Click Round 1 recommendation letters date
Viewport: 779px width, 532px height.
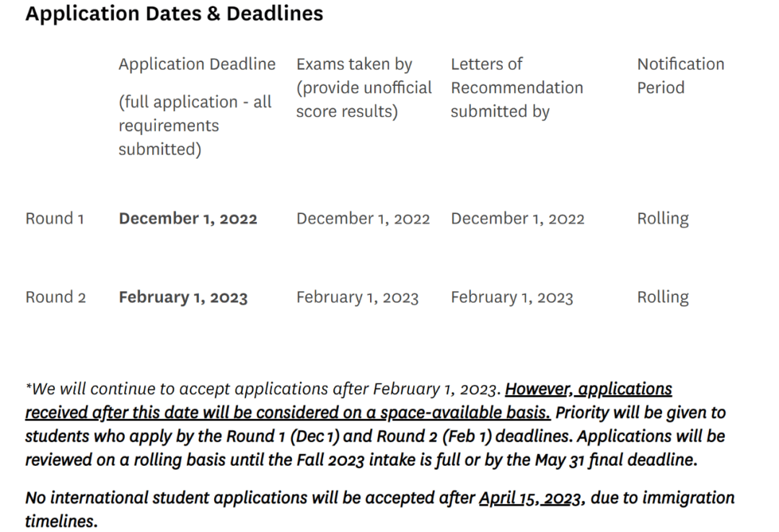point(518,218)
